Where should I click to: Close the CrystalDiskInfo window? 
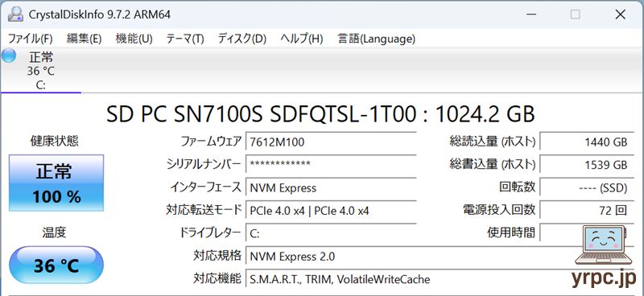click(620, 14)
